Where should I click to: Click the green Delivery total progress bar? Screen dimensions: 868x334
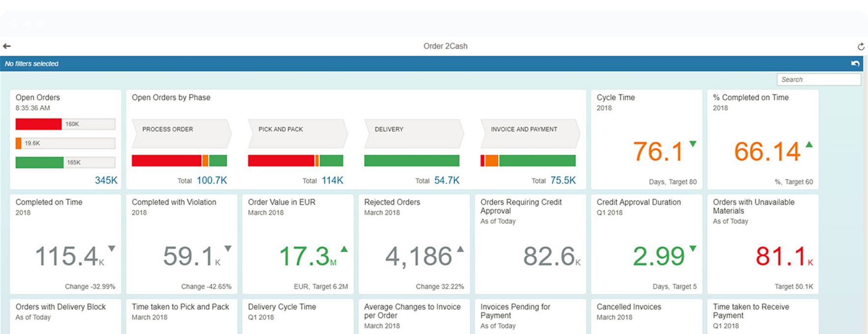(x=411, y=161)
